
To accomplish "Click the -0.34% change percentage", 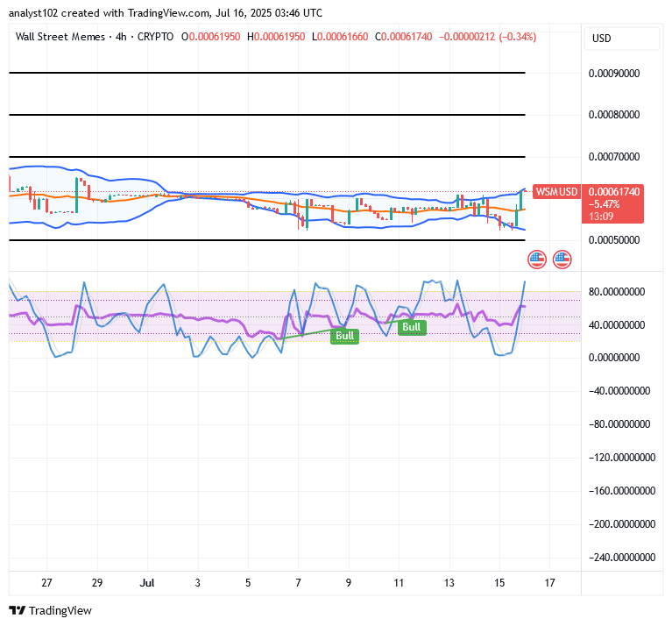I will 518,37.
